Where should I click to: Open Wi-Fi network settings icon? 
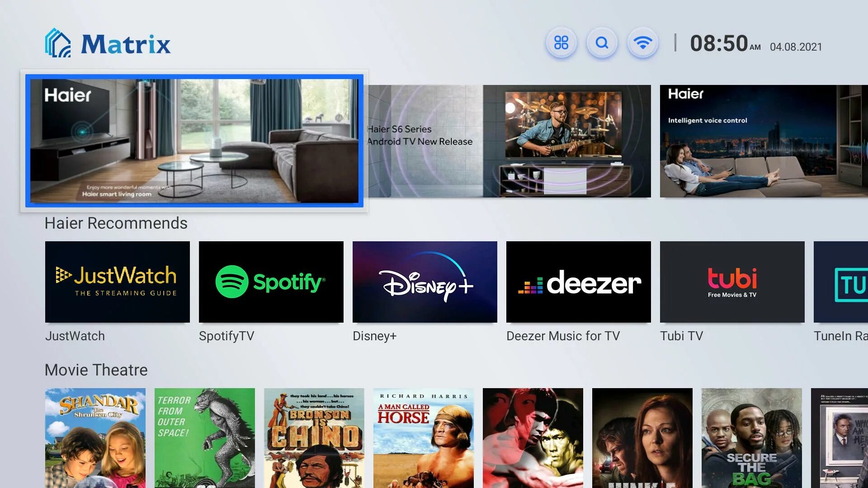(x=642, y=43)
